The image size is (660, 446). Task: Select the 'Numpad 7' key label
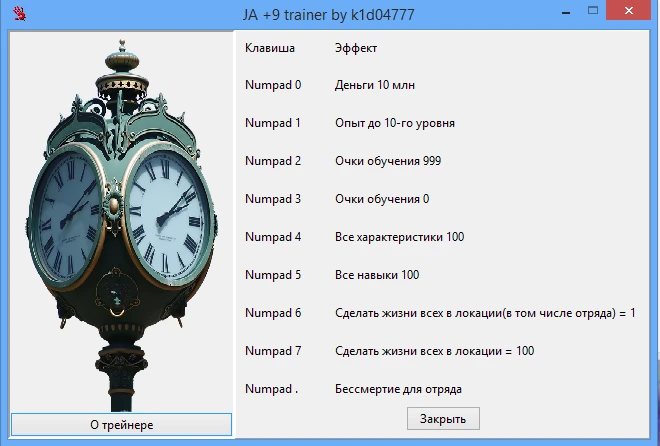click(273, 351)
